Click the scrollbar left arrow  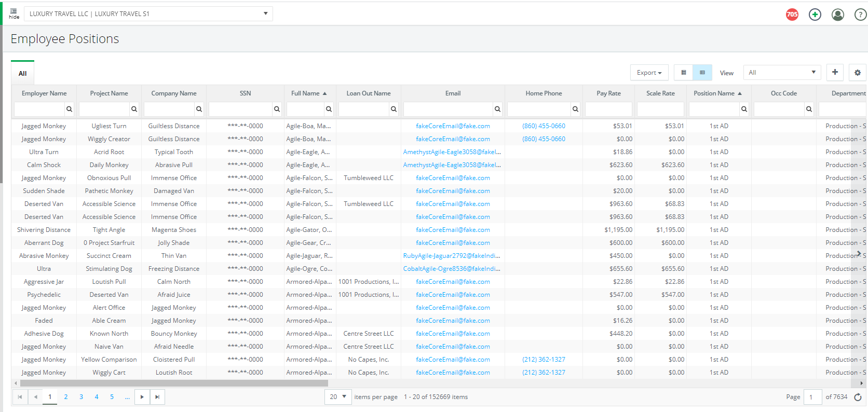(16, 383)
